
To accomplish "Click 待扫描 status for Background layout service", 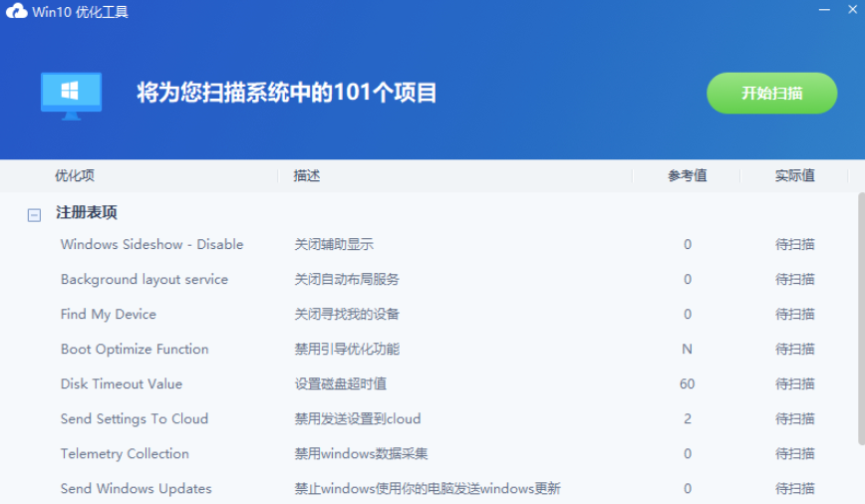I will pyautogui.click(x=795, y=279).
